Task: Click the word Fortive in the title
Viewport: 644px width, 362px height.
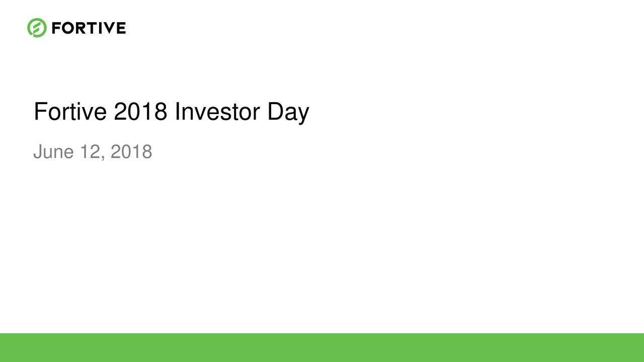Action: (70, 112)
